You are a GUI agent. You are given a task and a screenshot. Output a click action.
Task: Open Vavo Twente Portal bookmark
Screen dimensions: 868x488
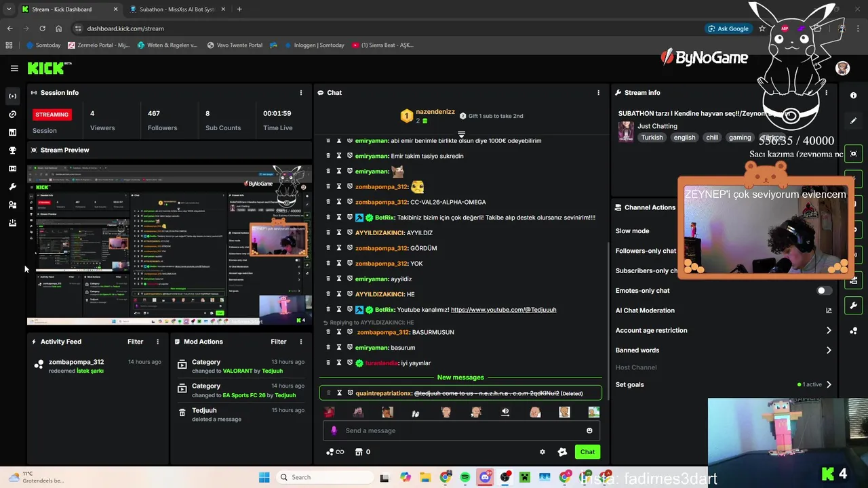235,45
